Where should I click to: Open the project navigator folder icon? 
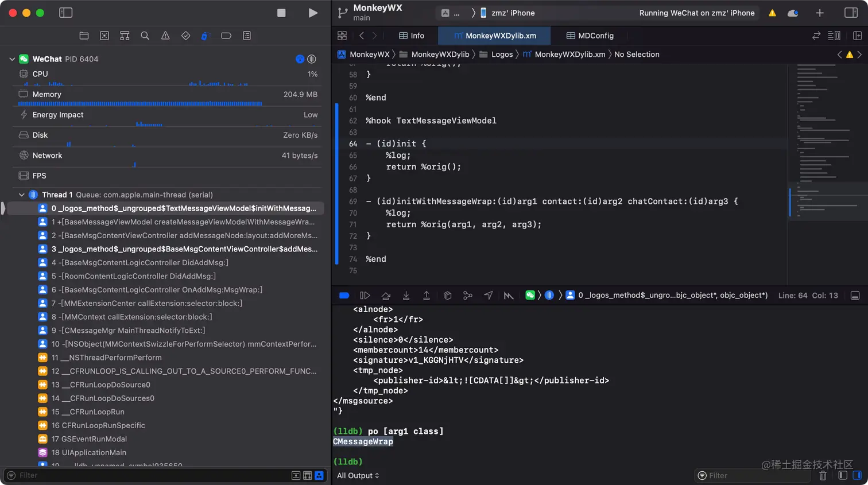click(x=84, y=36)
